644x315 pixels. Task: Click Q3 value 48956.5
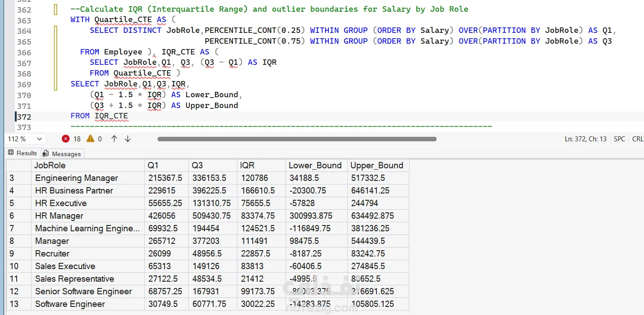point(213,253)
